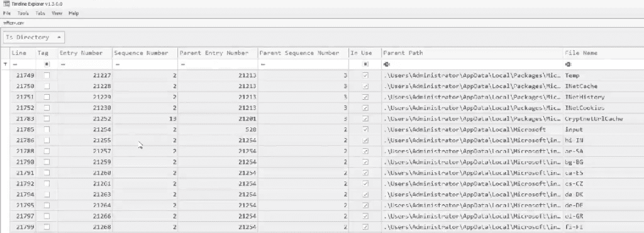Select the cs-CZ file name cell
The width and height of the screenshot is (644, 233).
pyautogui.click(x=603, y=184)
